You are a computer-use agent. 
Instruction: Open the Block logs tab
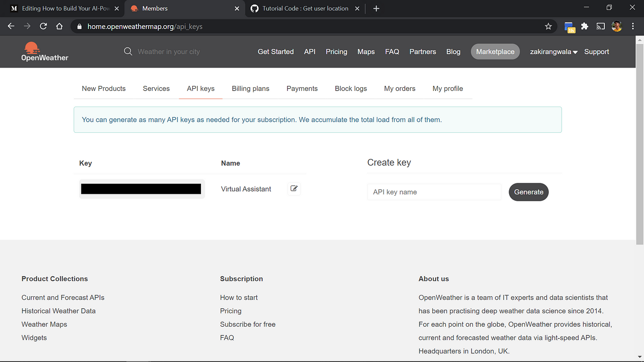click(351, 88)
